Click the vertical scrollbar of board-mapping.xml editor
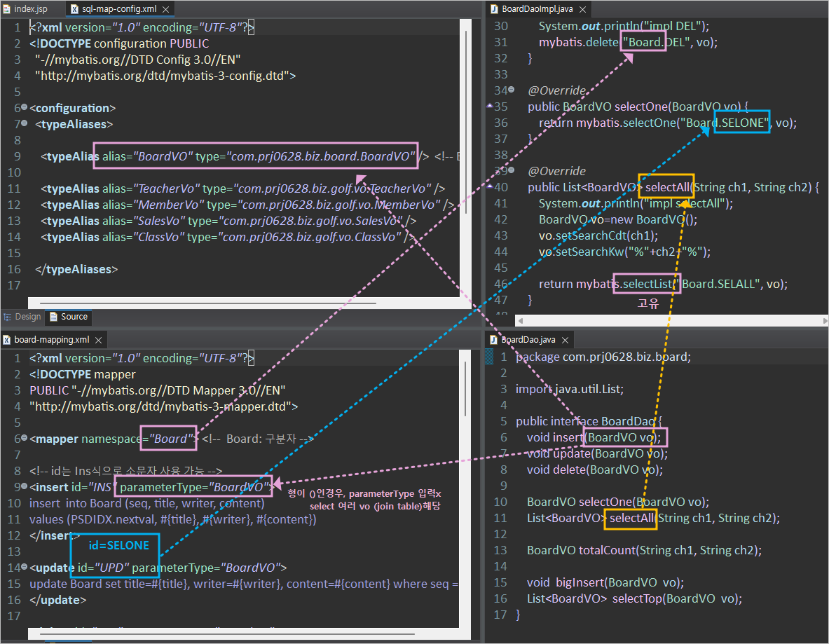829x644 pixels. 465,390
